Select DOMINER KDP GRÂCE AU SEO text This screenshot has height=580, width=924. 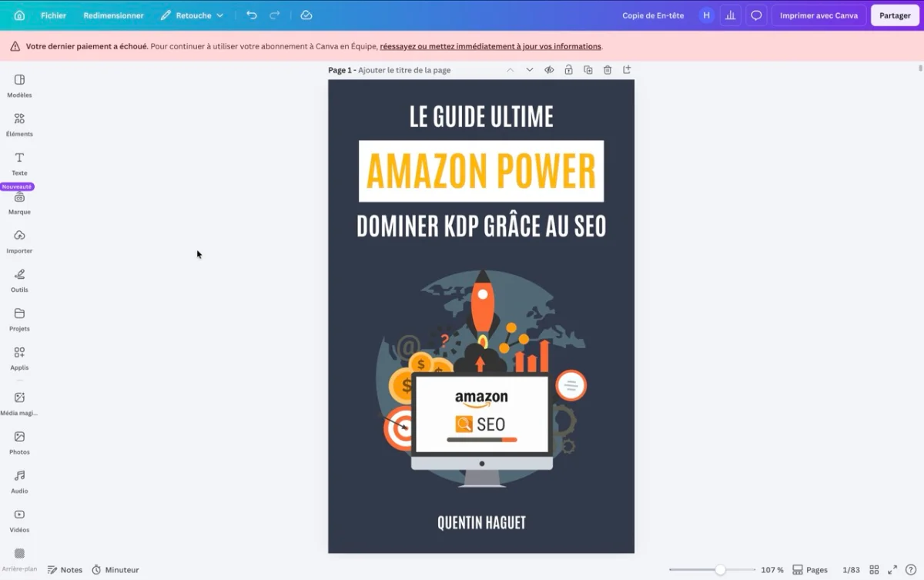tap(481, 226)
